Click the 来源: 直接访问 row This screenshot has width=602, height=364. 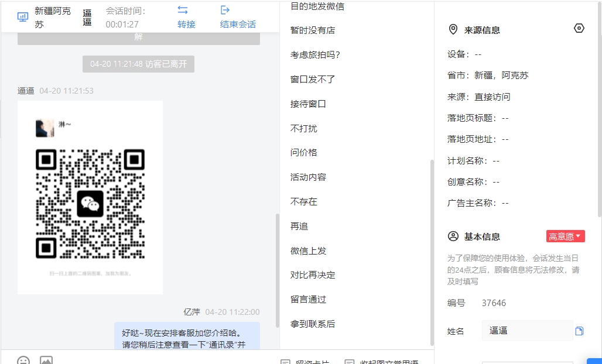point(479,97)
